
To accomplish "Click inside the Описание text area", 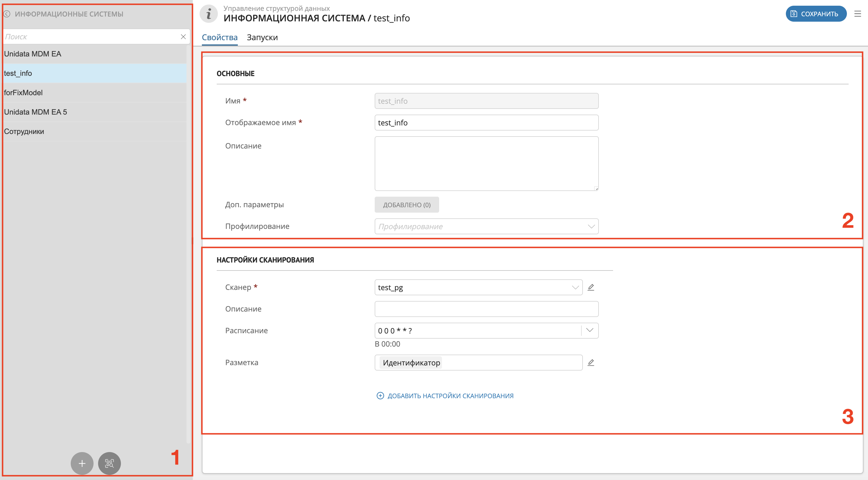I will point(486,163).
